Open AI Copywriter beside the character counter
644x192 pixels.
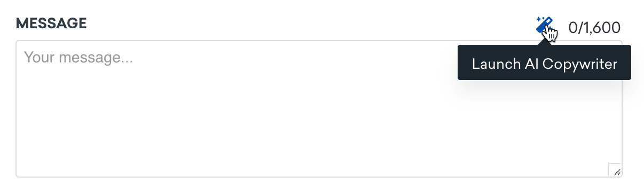545,25
